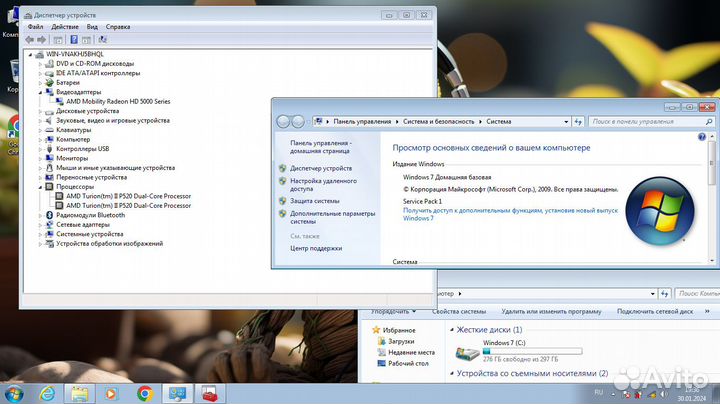Collapse the Жесткие диски group
Image resolution: width=720 pixels, height=404 pixels.
click(452, 330)
